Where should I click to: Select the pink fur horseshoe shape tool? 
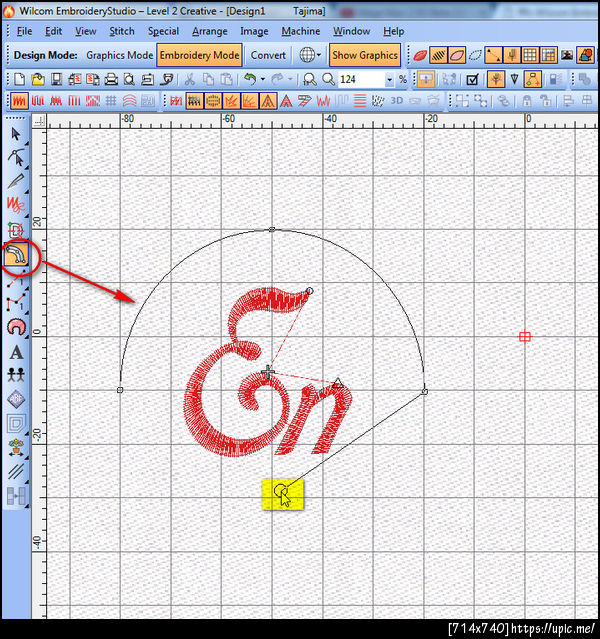[16, 327]
